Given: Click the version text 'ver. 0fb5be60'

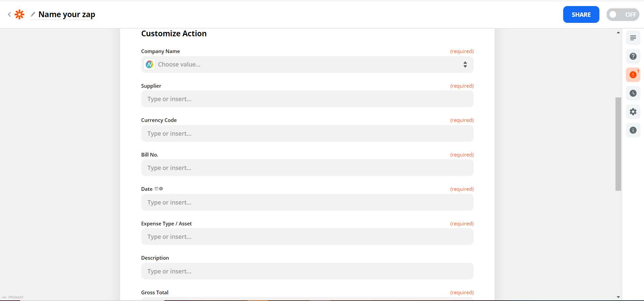Looking at the screenshot, I should tap(12, 297).
